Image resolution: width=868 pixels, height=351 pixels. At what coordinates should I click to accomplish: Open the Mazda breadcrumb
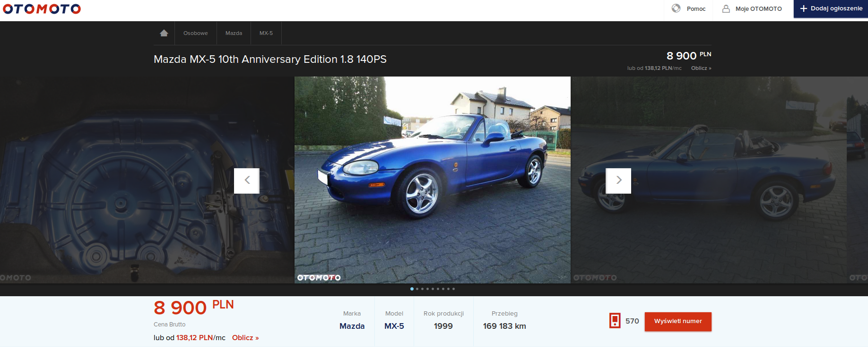coord(234,33)
